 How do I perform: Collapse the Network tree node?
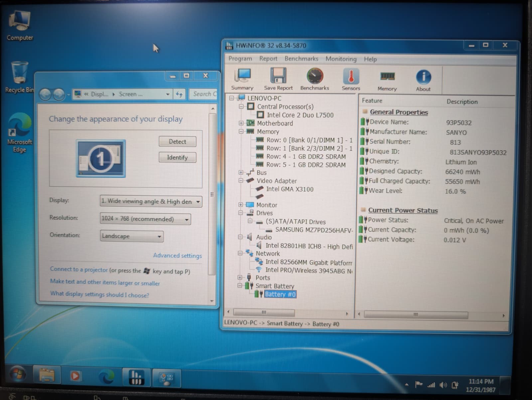(x=240, y=253)
